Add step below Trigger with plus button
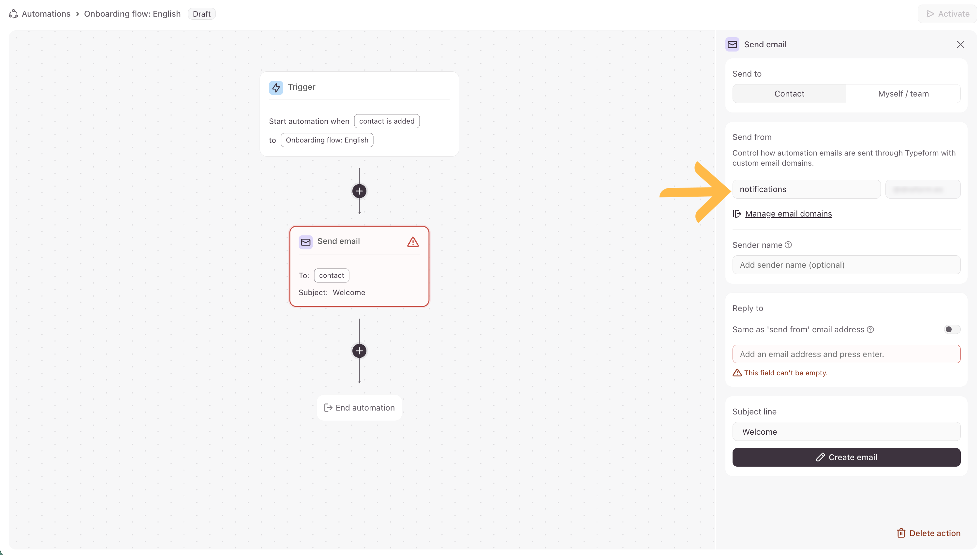The width and height of the screenshot is (980, 555). [359, 191]
